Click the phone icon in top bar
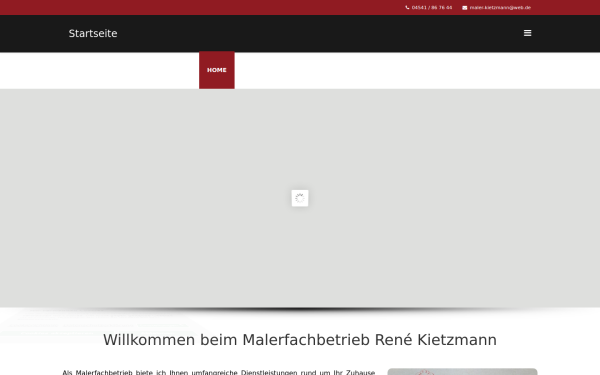Screen dimensions: 600x375 pos(407,8)
